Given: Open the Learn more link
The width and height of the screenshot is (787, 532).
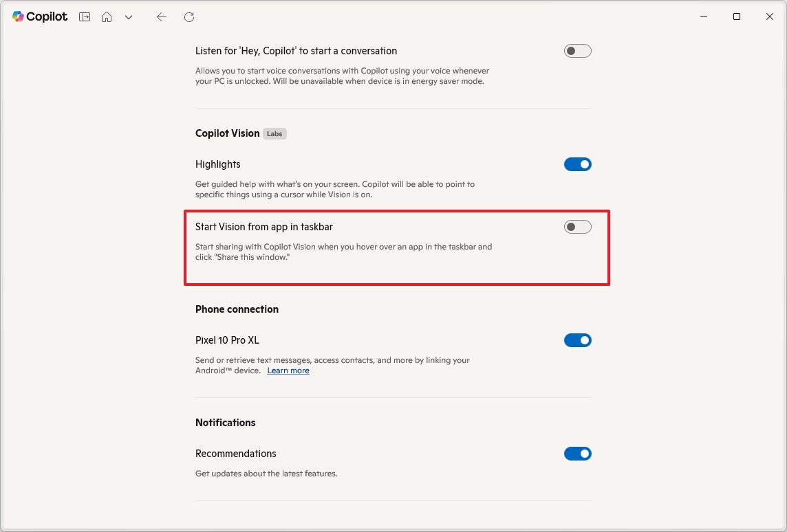Looking at the screenshot, I should (288, 370).
